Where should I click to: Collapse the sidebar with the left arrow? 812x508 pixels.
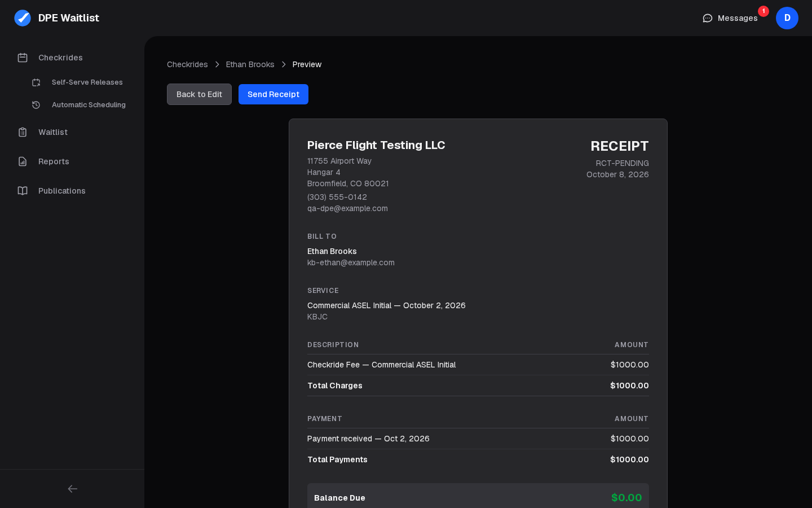72,489
